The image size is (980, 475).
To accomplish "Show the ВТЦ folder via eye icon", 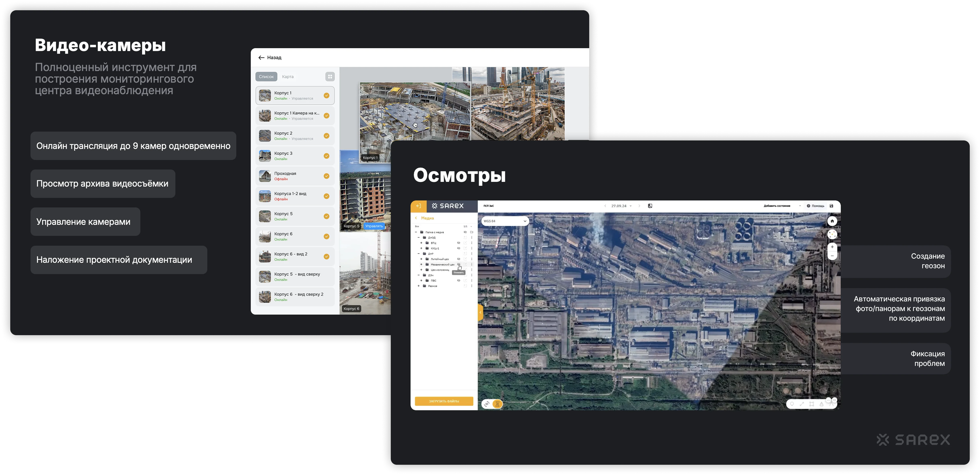I will [x=458, y=243].
